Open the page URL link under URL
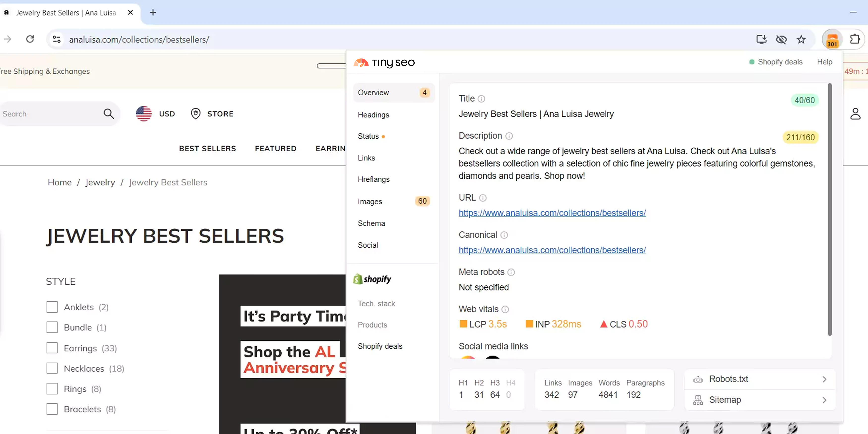Screen dimensions: 868x434 click(x=552, y=213)
